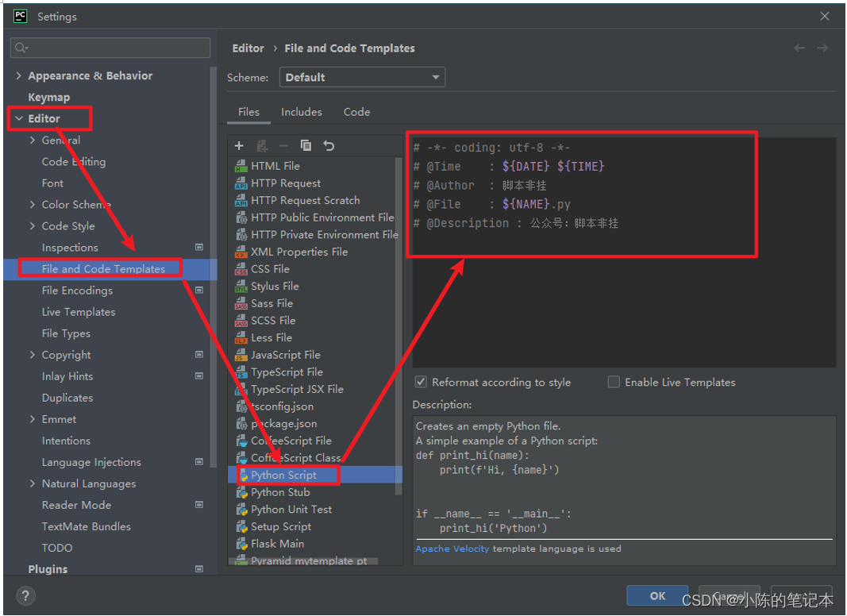847x616 pixels.
Task: Expand the Natural Languages node
Action: [33, 483]
